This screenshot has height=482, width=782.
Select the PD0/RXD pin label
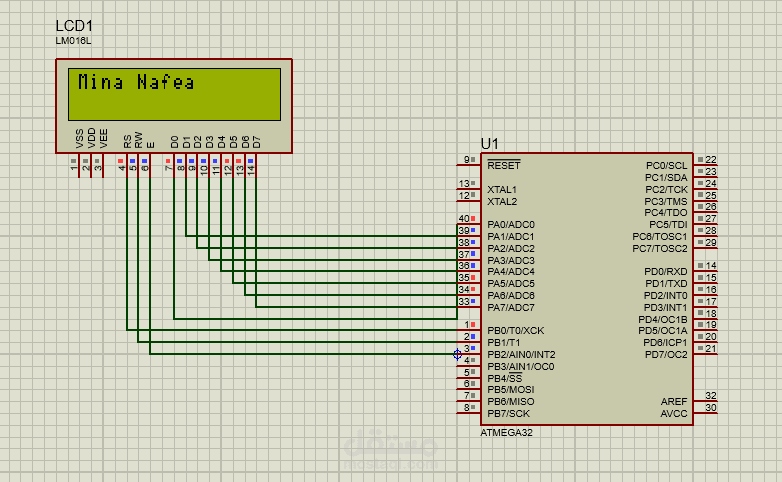tap(666, 271)
